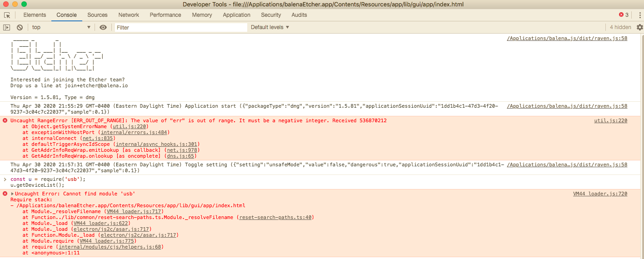This screenshot has width=644, height=259.
Task: Activate the inspect element picker icon
Action: pos(7,15)
